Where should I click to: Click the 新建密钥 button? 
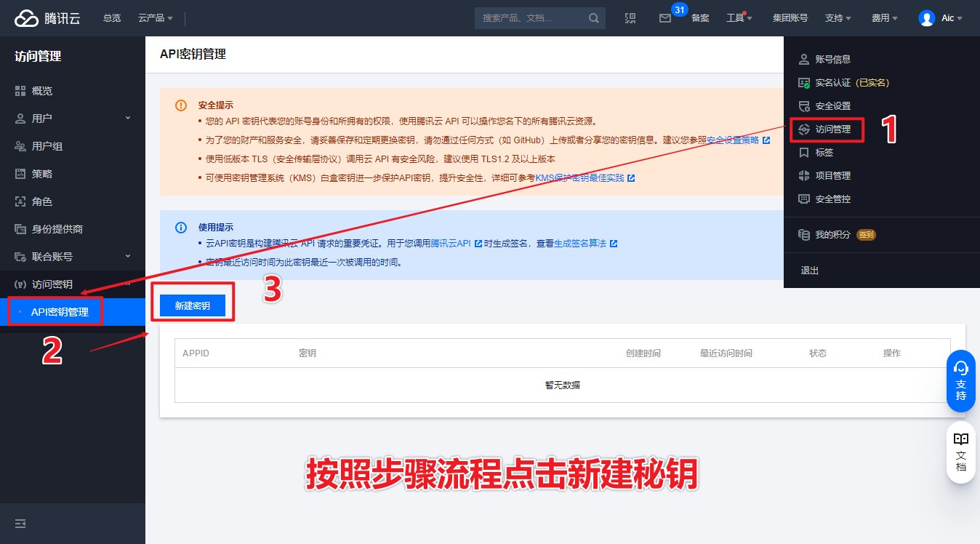pyautogui.click(x=193, y=306)
